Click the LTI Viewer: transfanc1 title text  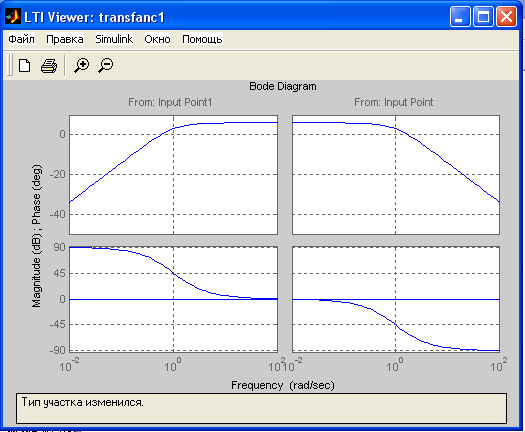(x=94, y=17)
